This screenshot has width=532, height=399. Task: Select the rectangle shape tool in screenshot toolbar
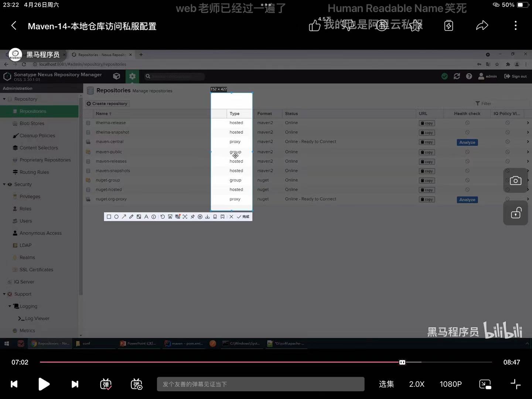(x=109, y=217)
